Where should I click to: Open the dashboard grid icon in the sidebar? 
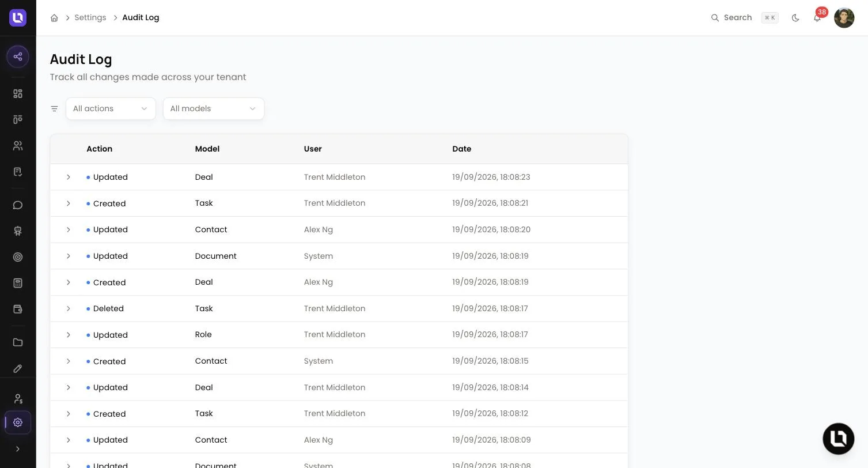tap(18, 93)
